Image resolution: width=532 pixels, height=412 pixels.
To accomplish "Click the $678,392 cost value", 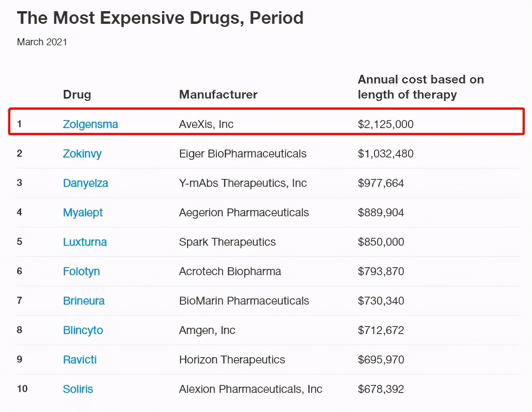I will (x=381, y=389).
